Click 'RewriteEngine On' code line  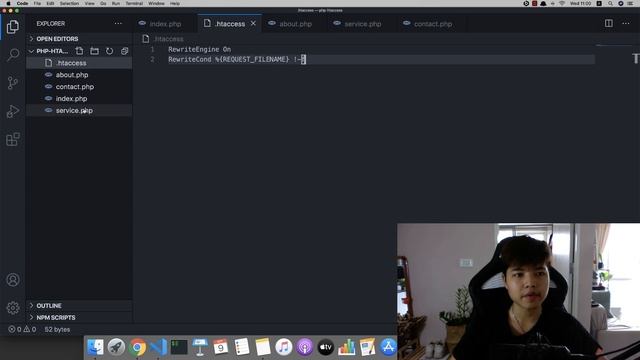coord(200,49)
